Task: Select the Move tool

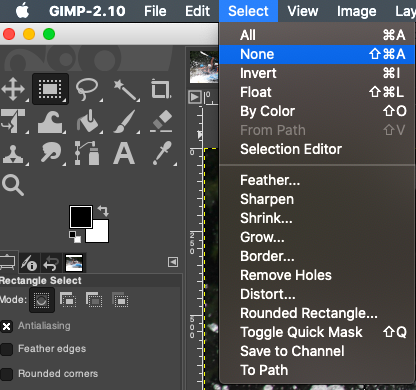Action: coord(13,89)
